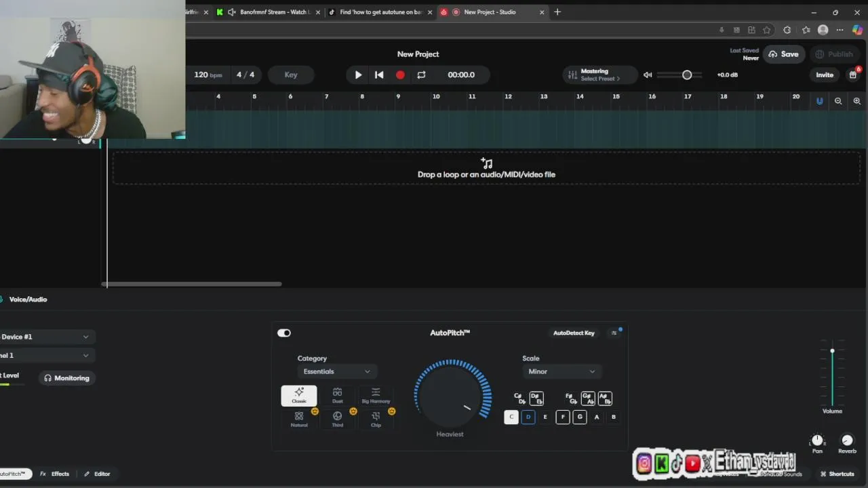Select the Third AutoPitch preset

click(x=337, y=419)
